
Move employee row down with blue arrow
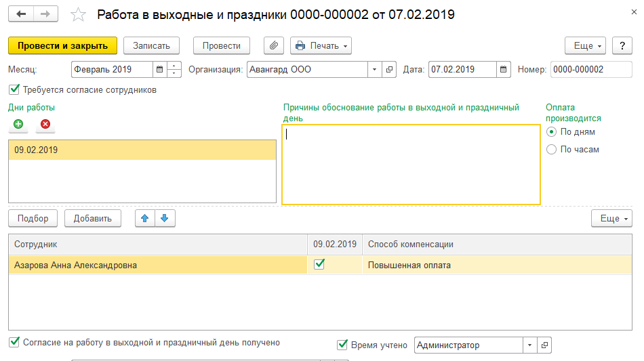pyautogui.click(x=165, y=218)
